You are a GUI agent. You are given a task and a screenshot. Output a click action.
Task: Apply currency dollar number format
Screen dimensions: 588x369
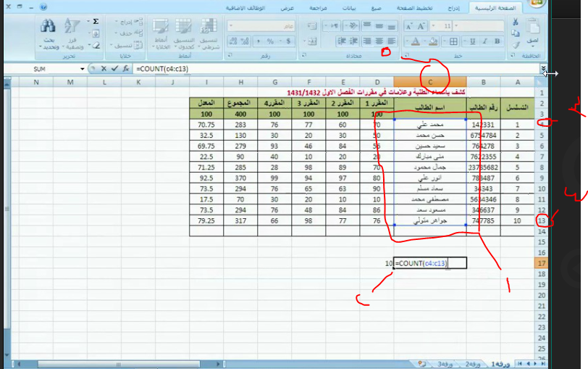click(x=288, y=41)
